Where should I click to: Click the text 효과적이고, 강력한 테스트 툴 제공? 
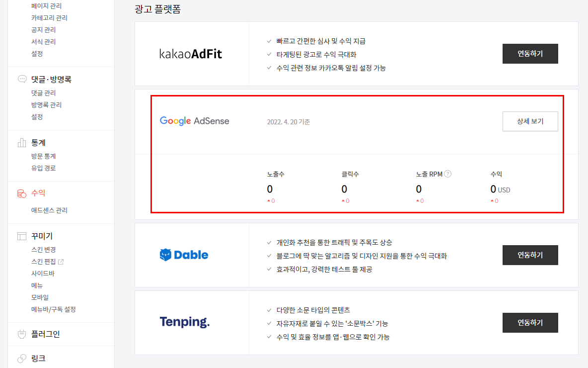(324, 269)
